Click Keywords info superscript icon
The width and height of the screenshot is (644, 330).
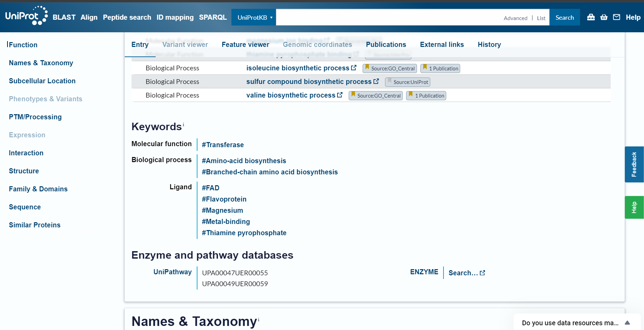click(x=184, y=124)
